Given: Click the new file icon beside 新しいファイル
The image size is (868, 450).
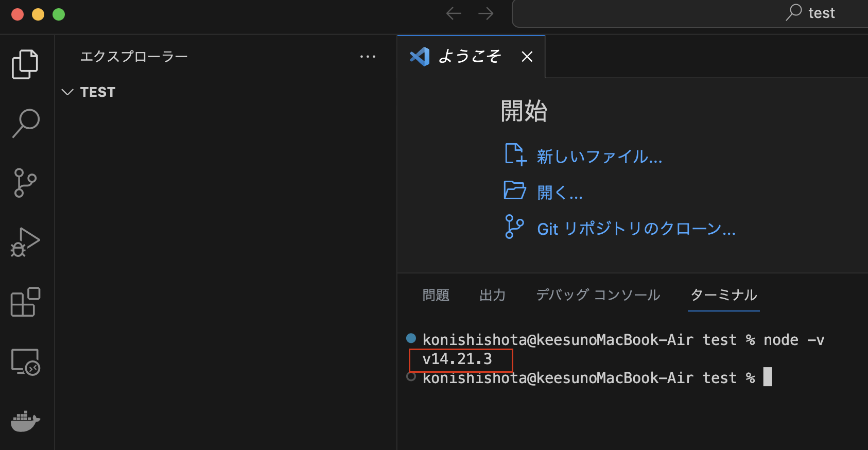Looking at the screenshot, I should [515, 154].
